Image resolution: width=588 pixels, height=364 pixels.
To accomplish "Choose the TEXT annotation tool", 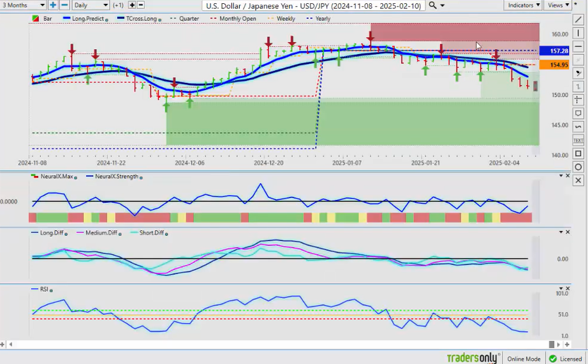I will pos(578,140).
